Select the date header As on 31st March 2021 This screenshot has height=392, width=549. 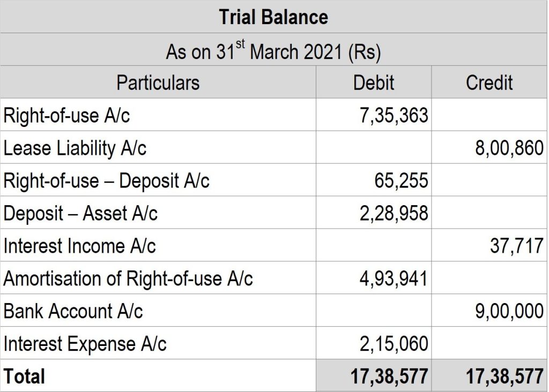273,51
